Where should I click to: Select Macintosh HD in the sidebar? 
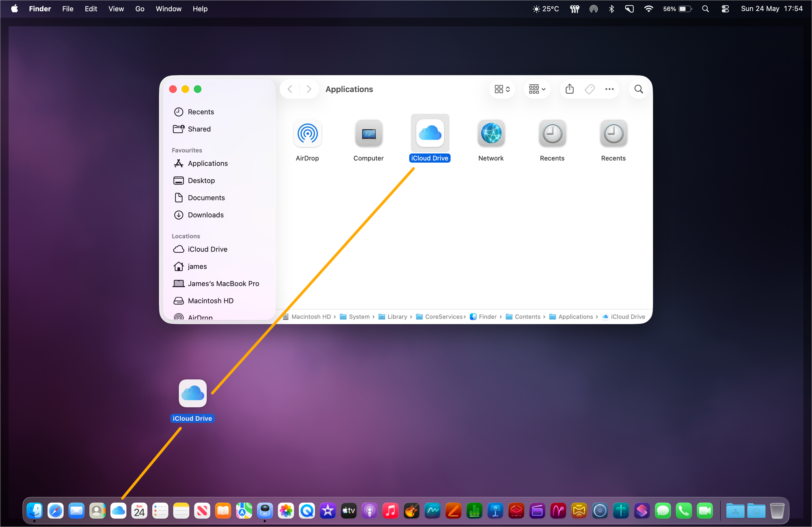coord(219,301)
